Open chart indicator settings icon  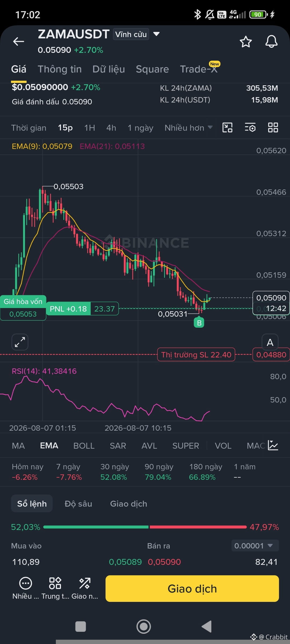pos(250,127)
